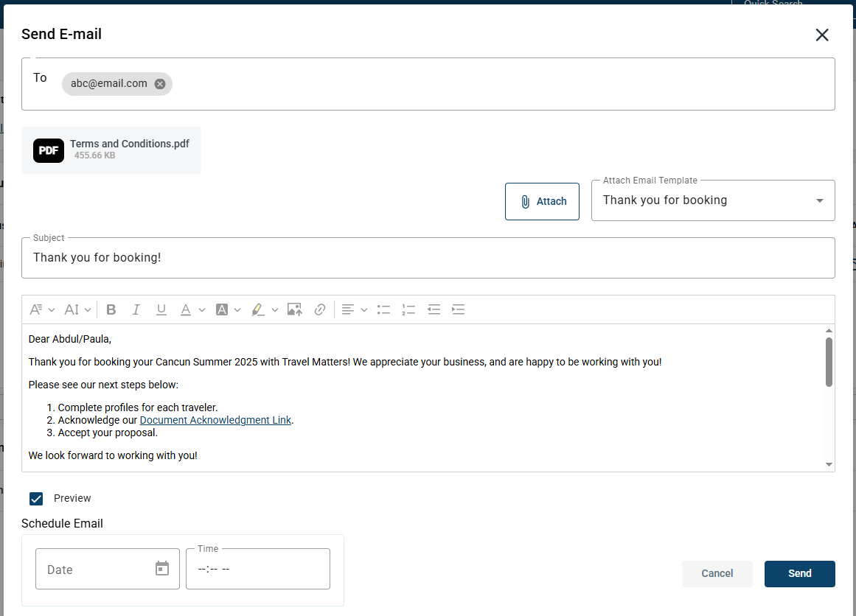Open the Attach Email Template dropdown
Image resolution: width=856 pixels, height=616 pixels.
713,200
